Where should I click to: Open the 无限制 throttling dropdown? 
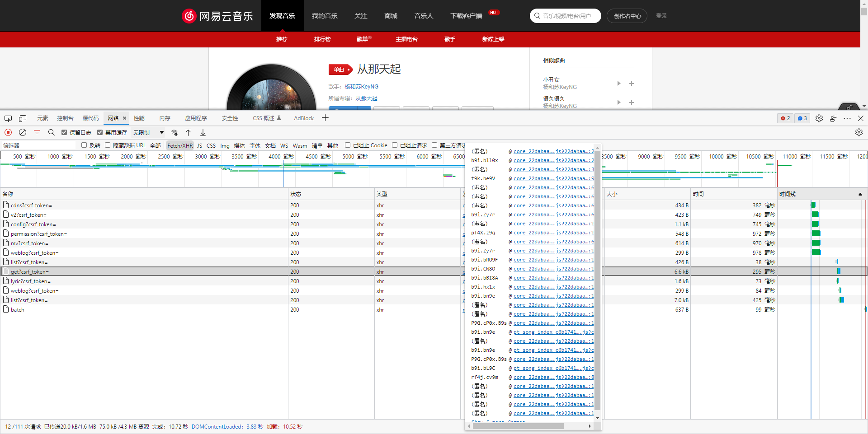pos(148,132)
